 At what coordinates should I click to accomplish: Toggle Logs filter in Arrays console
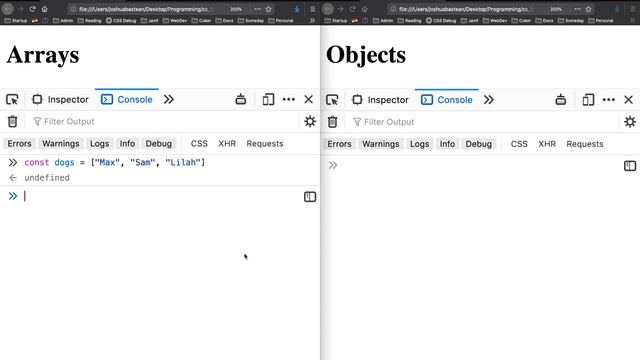pyautogui.click(x=100, y=144)
